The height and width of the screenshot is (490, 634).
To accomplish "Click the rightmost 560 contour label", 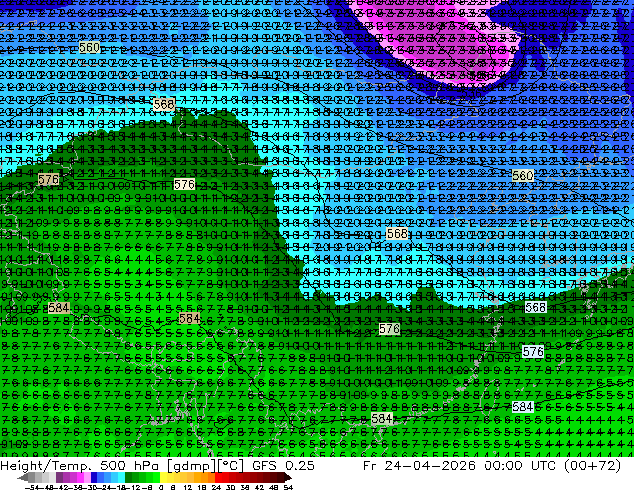I will tap(522, 175).
